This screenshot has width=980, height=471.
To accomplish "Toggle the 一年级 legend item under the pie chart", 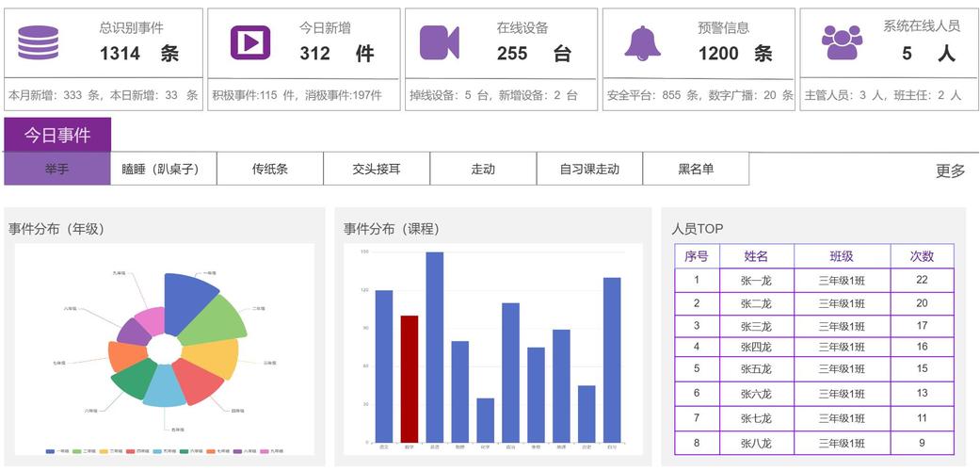I will click(x=58, y=452).
